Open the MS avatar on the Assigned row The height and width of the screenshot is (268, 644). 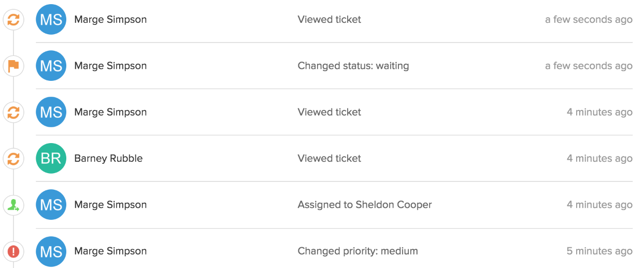point(51,205)
